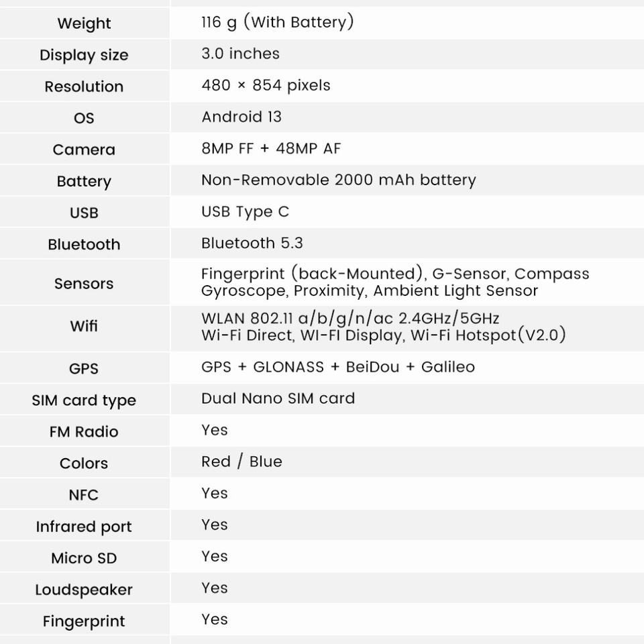Click the 'Non-Removable 2000 mAh battery' value

point(338,180)
